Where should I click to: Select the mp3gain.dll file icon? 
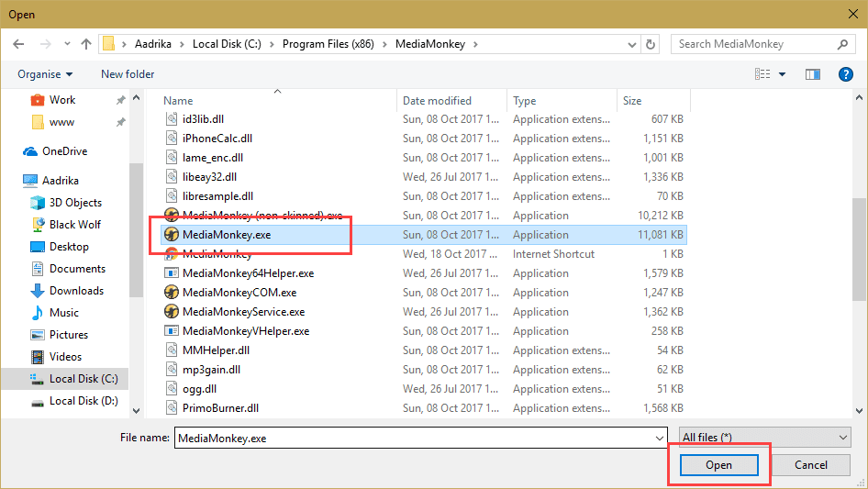172,370
